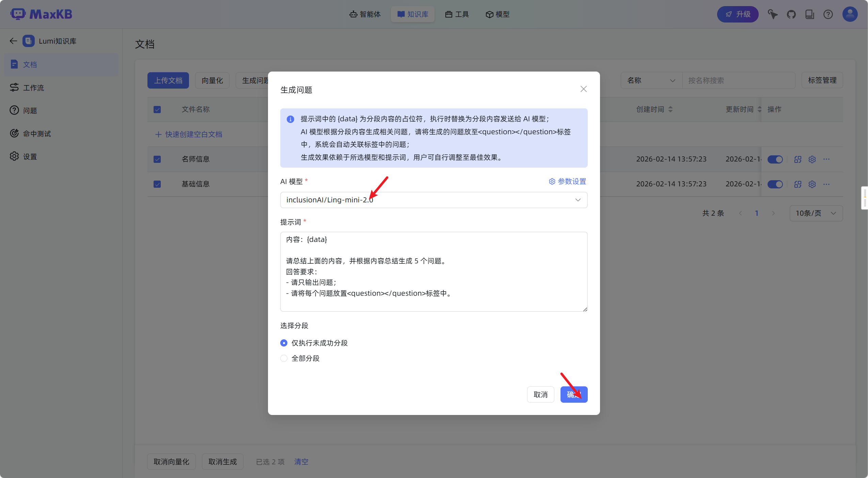Uncheck the 基础信息 row checkbox
Screen dimensions: 868x478
[x=157, y=184]
